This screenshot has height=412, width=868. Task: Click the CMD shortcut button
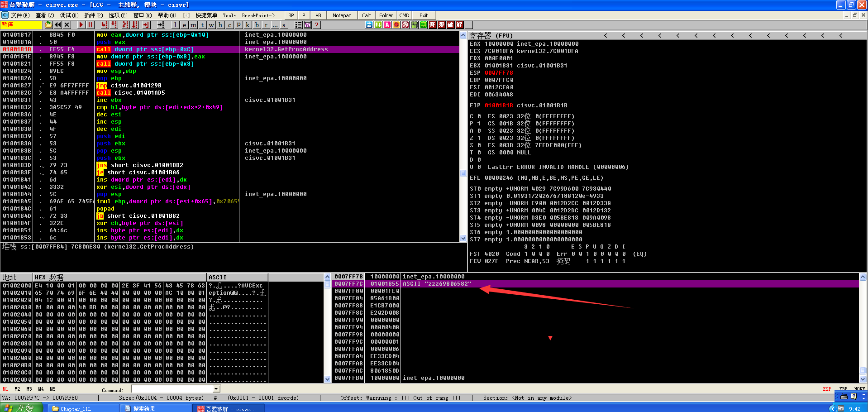tap(404, 15)
